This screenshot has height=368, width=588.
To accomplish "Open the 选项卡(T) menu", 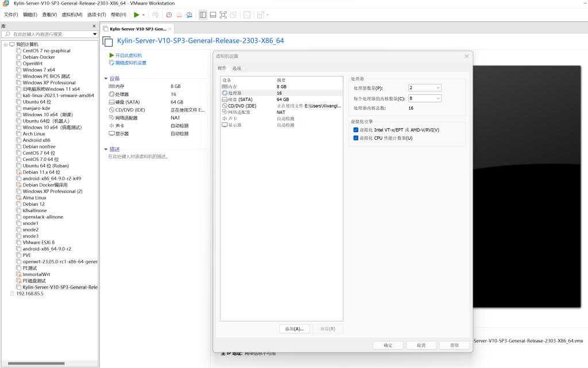I will click(x=96, y=14).
